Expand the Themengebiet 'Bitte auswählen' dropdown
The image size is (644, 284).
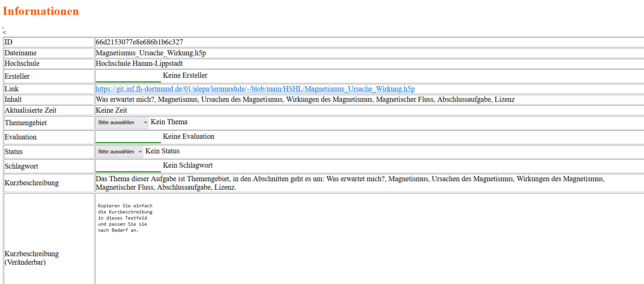(x=122, y=122)
